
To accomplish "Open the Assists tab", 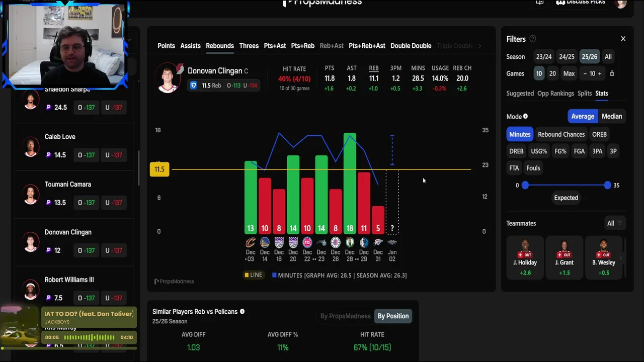I will [190, 46].
